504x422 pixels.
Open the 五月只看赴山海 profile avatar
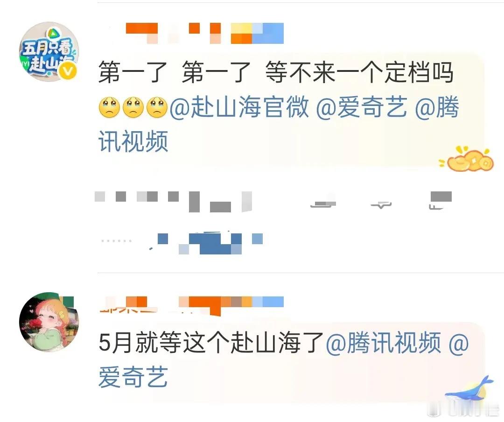pos(49,51)
